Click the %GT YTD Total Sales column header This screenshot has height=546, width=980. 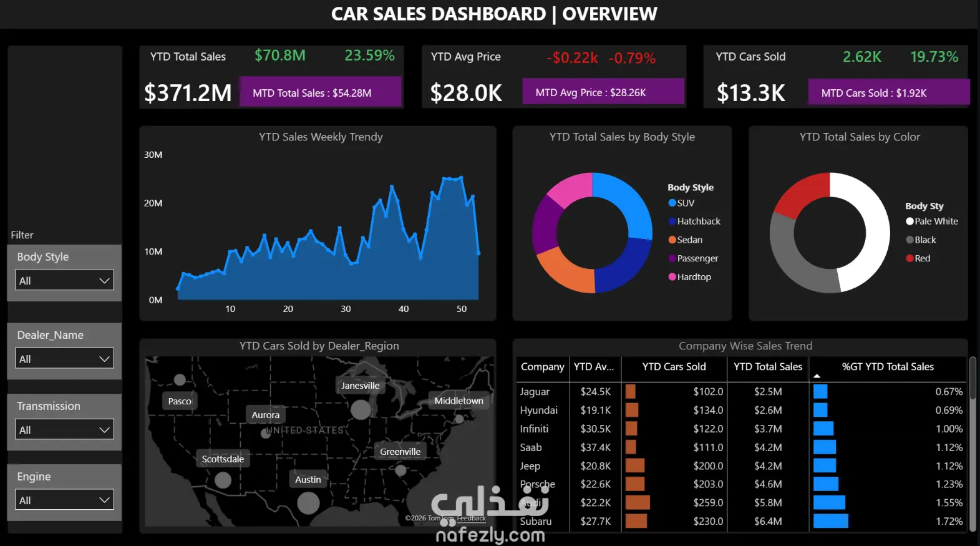[x=888, y=367]
